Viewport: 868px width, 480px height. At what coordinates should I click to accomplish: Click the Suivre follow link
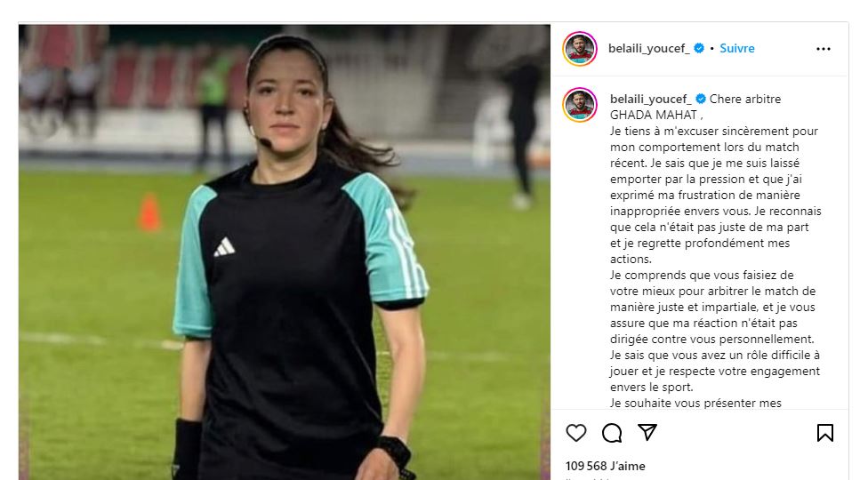pos(736,48)
